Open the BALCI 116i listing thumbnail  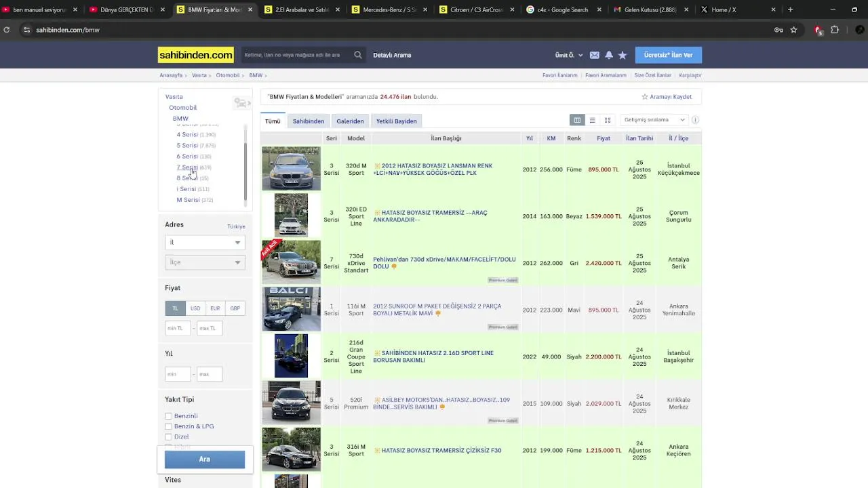point(291,309)
